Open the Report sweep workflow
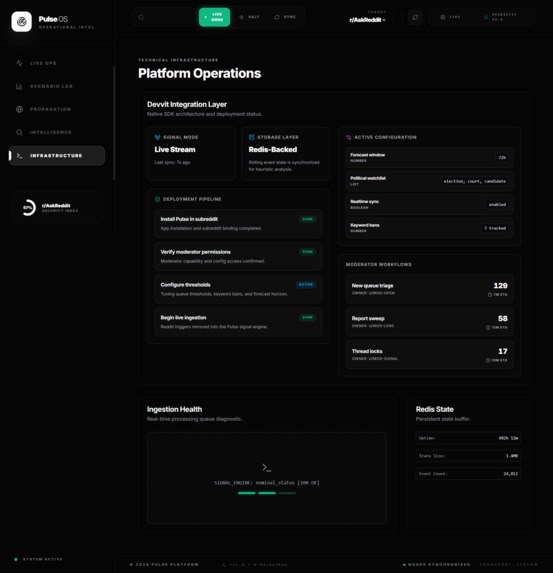The height and width of the screenshot is (573, 553). [429, 322]
